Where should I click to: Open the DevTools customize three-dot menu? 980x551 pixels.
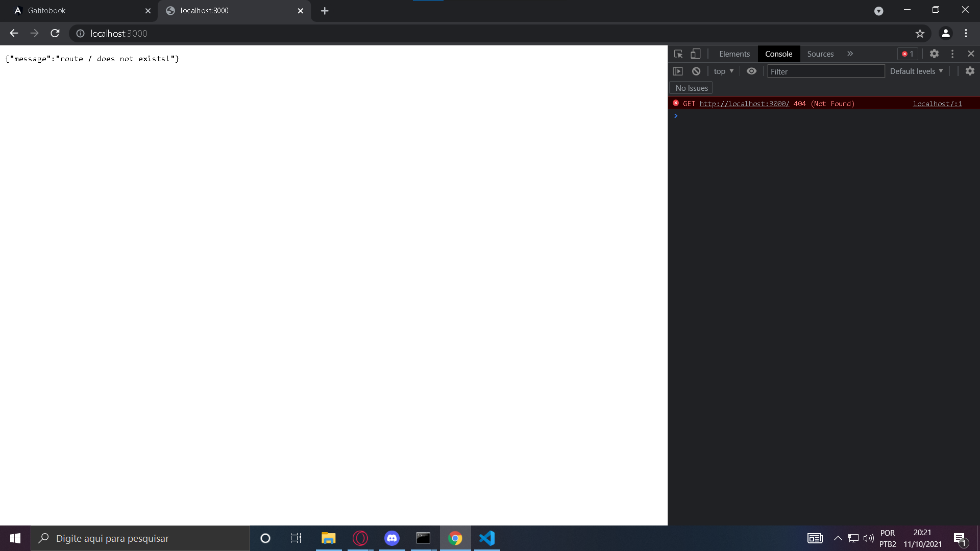click(952, 54)
